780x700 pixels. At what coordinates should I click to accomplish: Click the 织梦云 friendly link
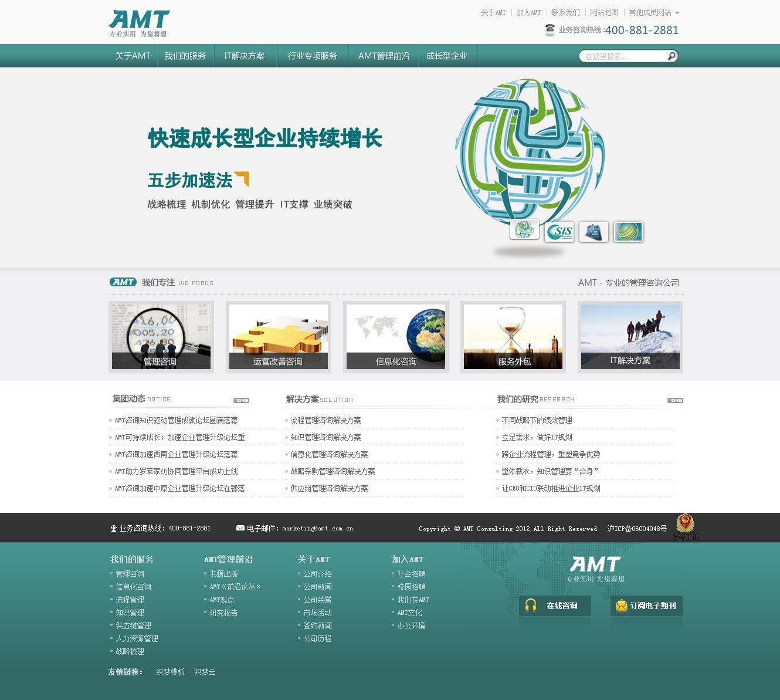point(205,672)
